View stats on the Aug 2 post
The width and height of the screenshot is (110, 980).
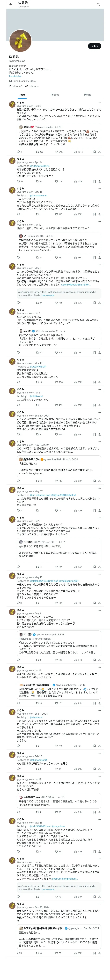(75, 660)
